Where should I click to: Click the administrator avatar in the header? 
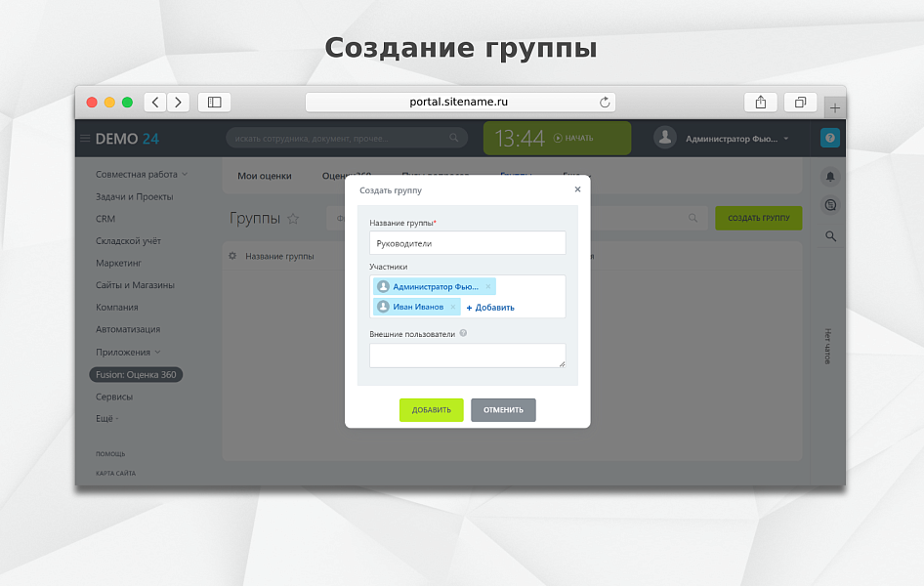(665, 137)
